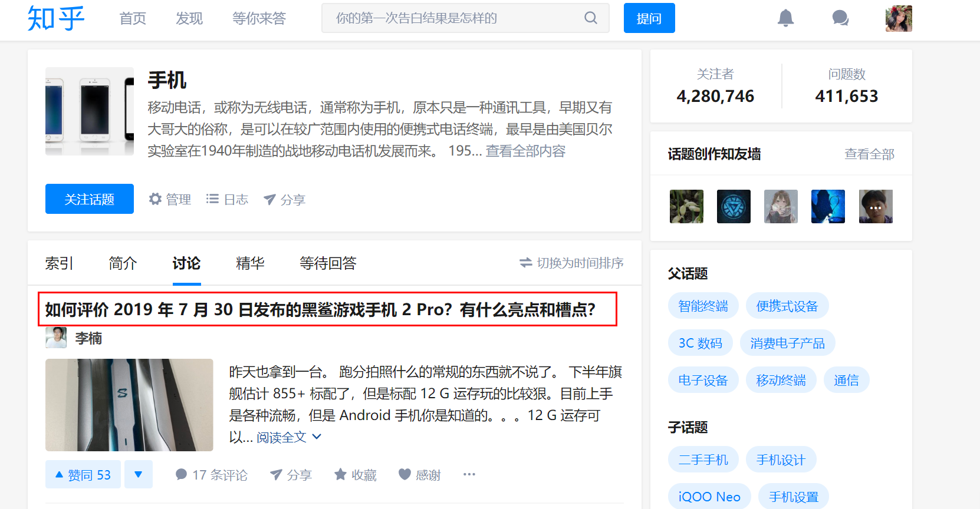Switch to the 精华 tab

point(251,263)
